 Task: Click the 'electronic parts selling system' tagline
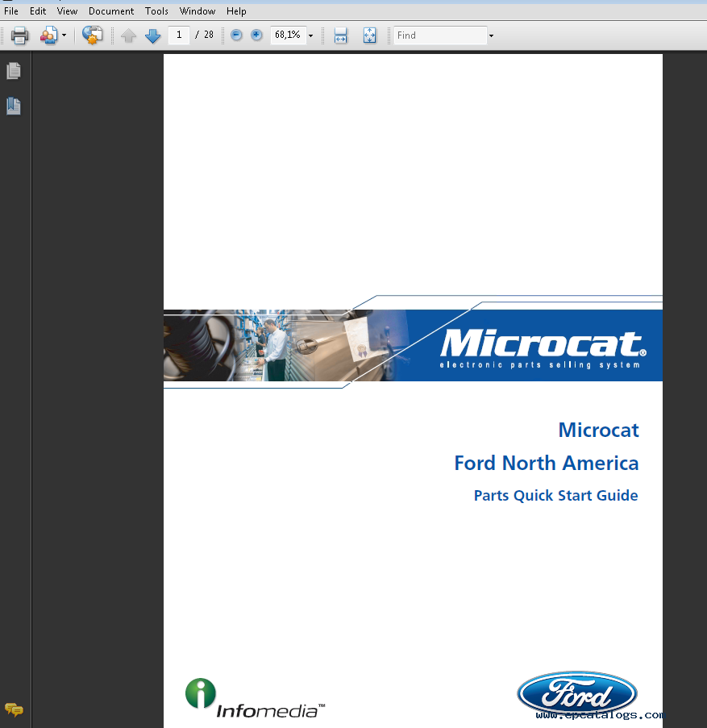(x=540, y=365)
